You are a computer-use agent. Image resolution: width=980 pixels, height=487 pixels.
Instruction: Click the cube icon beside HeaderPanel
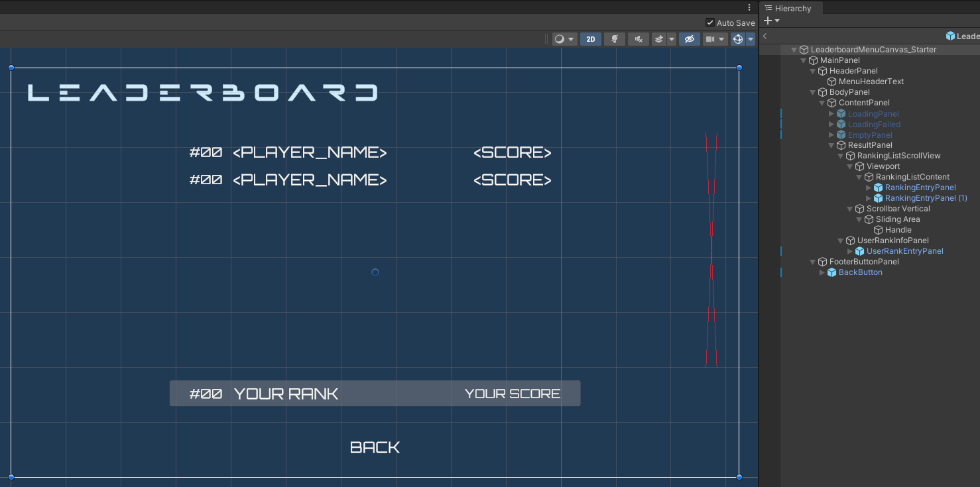tap(823, 71)
